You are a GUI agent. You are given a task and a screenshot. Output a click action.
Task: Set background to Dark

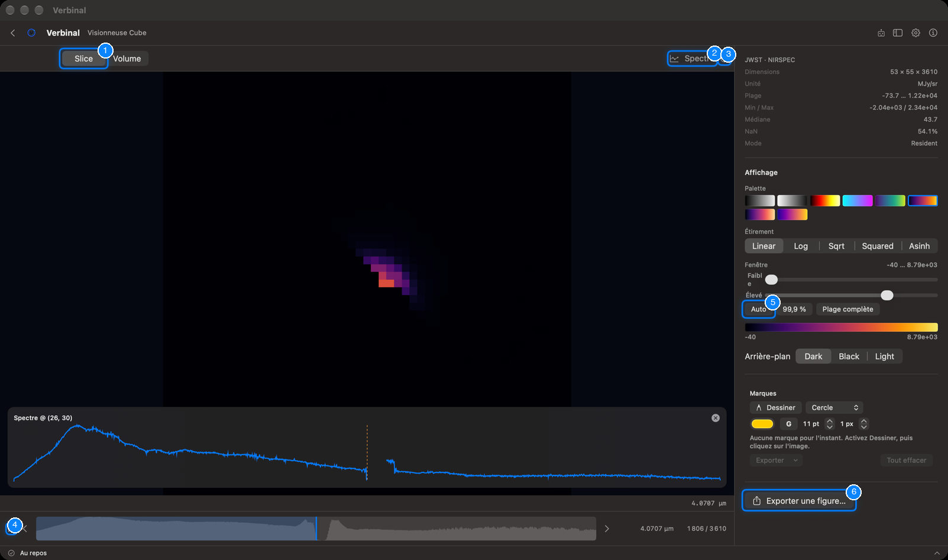tap(813, 357)
